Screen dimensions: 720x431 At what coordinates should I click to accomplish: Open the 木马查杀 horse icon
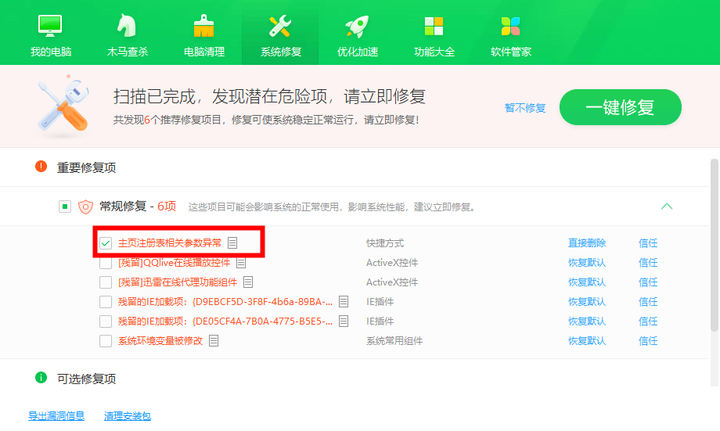pos(126,26)
